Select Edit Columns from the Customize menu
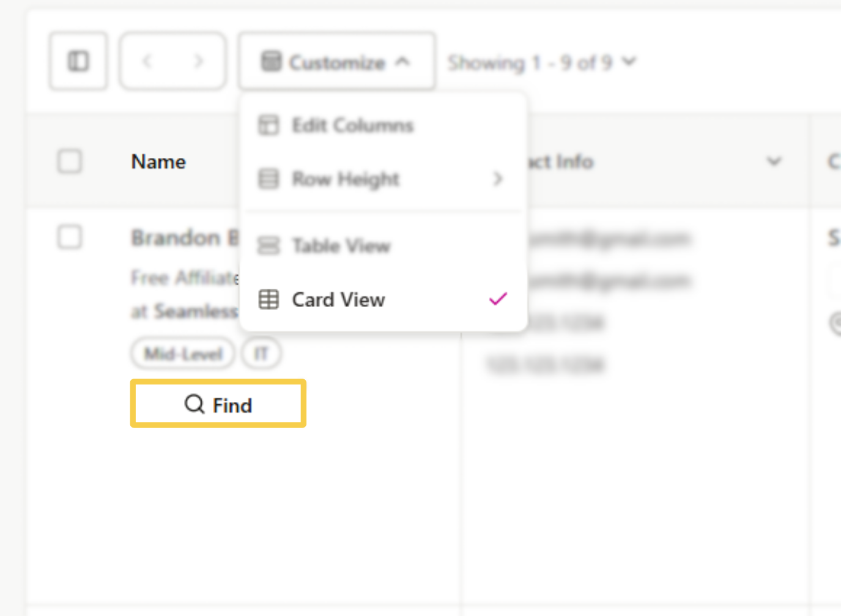This screenshot has height=616, width=841. (352, 124)
